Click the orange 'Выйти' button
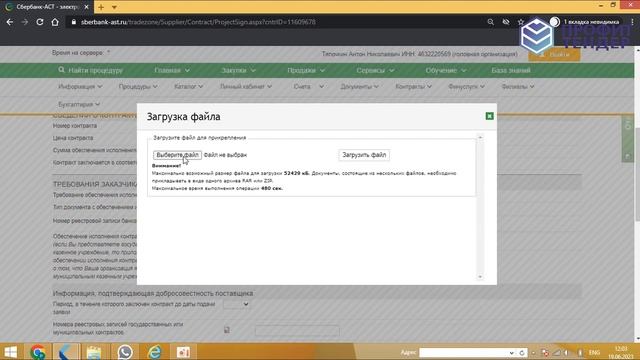The width and height of the screenshot is (640, 360). 554,55
